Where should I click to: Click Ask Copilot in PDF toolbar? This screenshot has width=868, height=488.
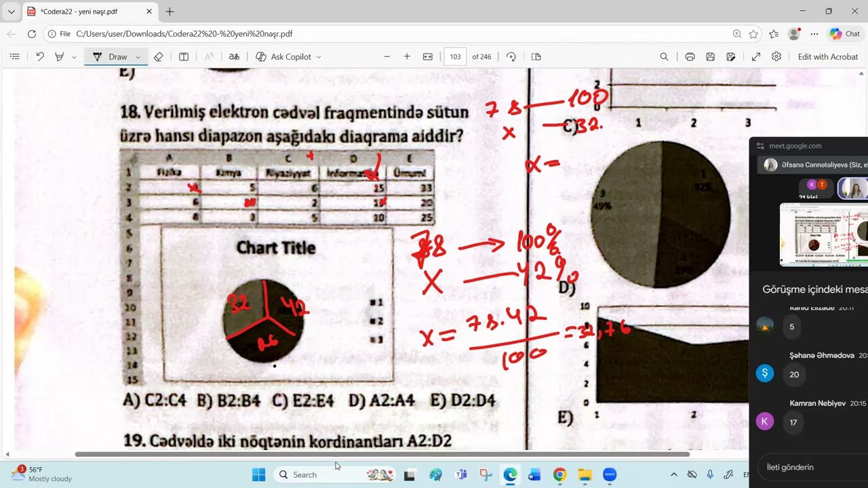283,57
